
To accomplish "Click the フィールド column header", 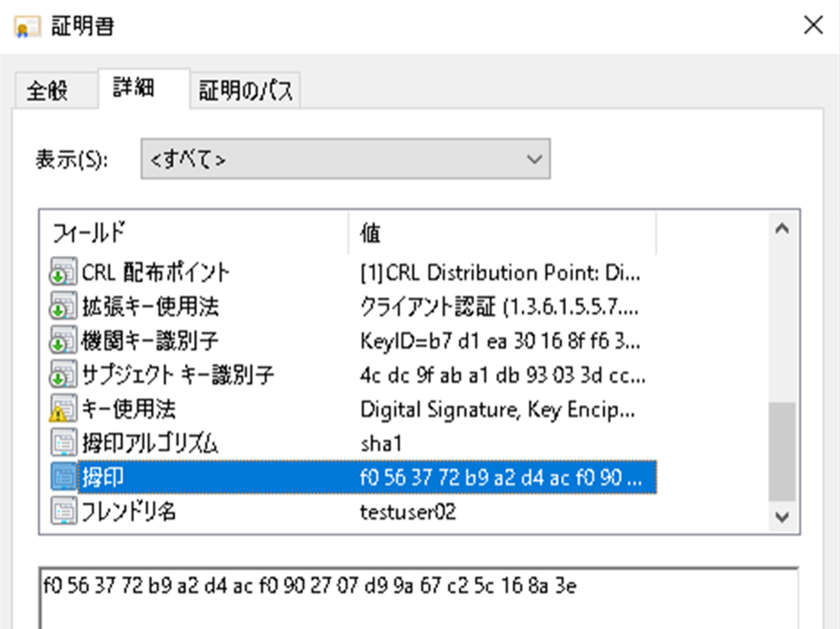I will [194, 232].
